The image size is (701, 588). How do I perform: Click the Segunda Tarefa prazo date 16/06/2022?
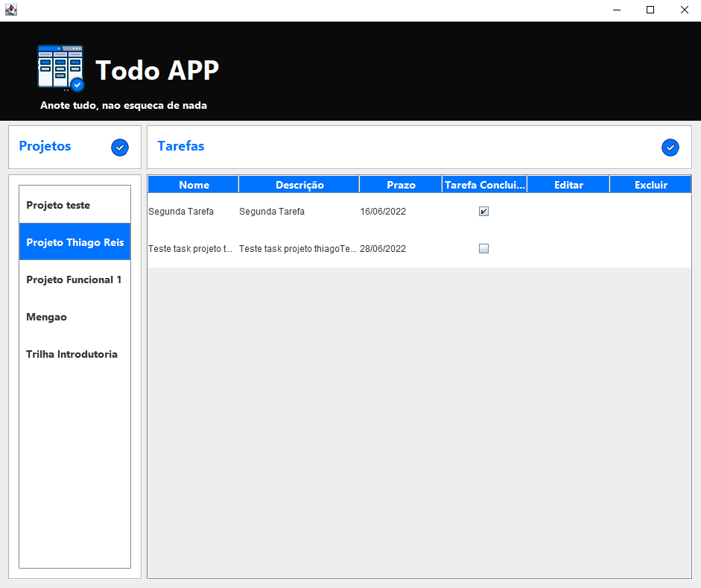(x=383, y=211)
